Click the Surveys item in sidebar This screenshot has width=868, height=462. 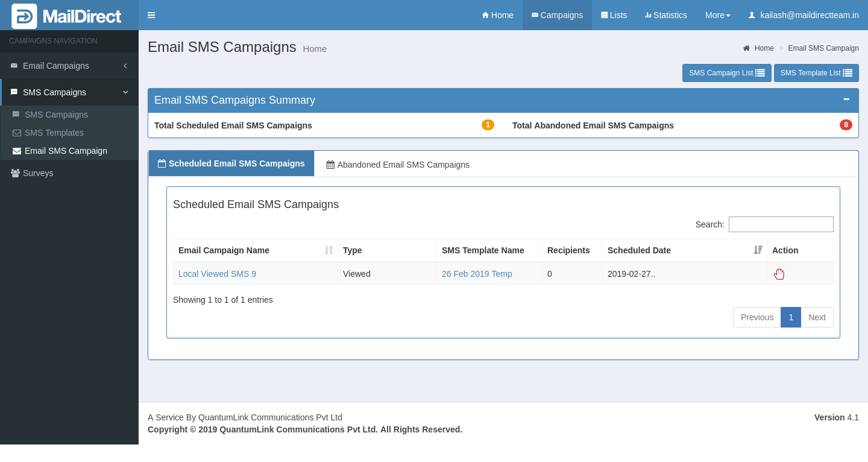tap(38, 173)
